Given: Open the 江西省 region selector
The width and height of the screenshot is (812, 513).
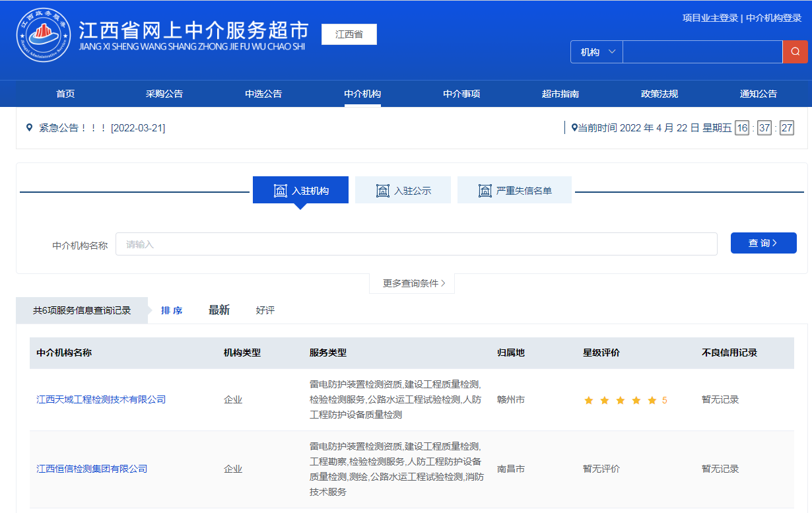Looking at the screenshot, I should [349, 34].
